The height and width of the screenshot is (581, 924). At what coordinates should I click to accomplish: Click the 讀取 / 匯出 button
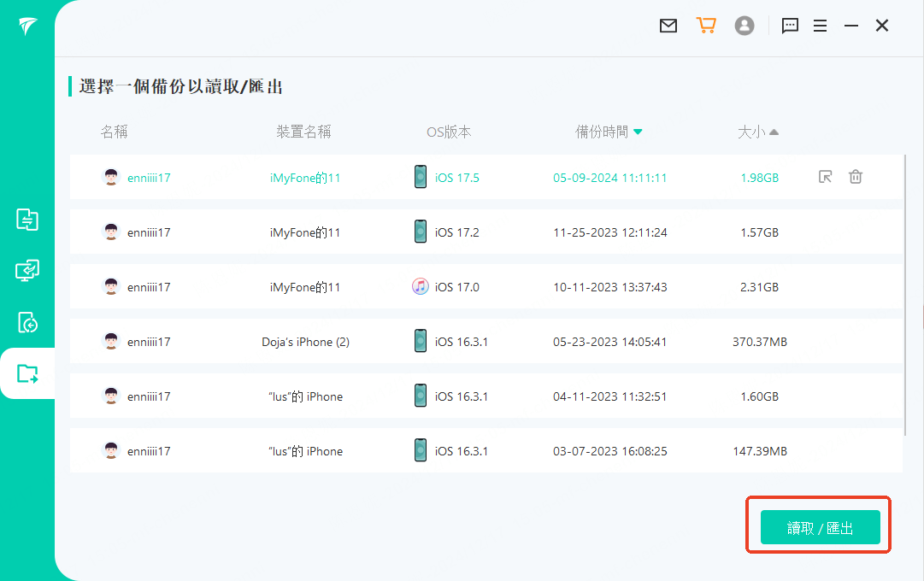pos(818,526)
